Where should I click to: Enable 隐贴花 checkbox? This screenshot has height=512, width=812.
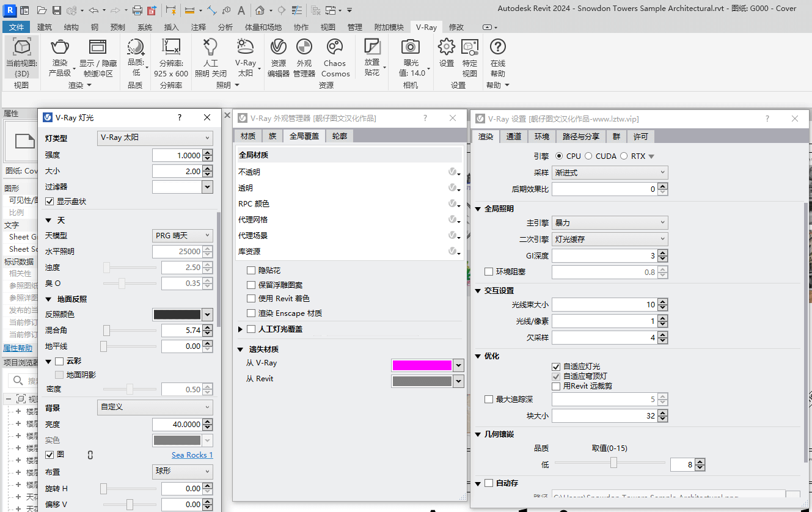click(251, 270)
